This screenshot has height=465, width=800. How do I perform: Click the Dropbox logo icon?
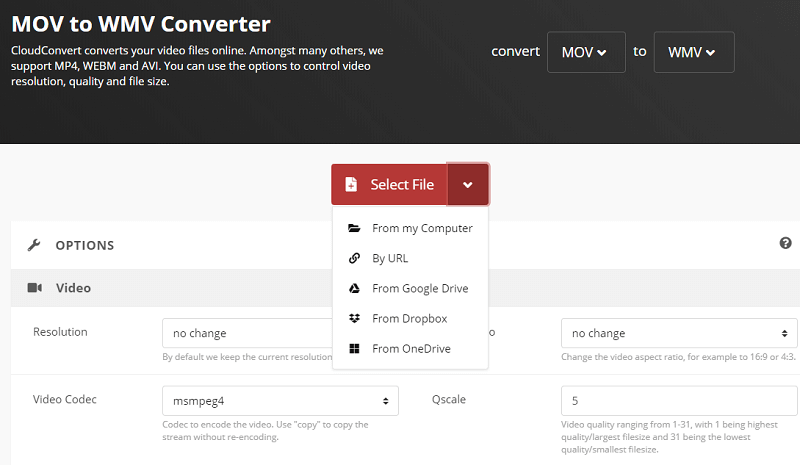354,318
